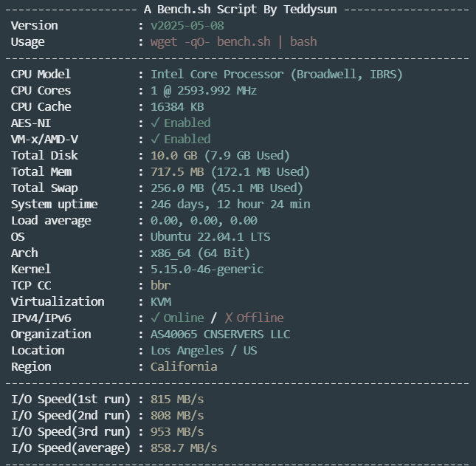476x466 pixels.
Task: Select the Ubuntu 22.04.1 LTS text
Action: coord(210,236)
